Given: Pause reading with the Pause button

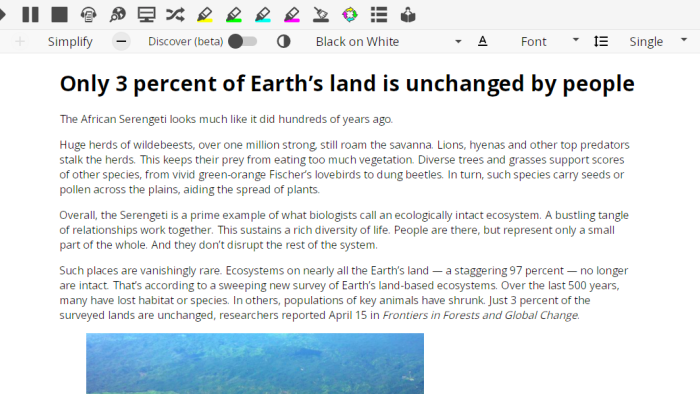Looking at the screenshot, I should (30, 15).
